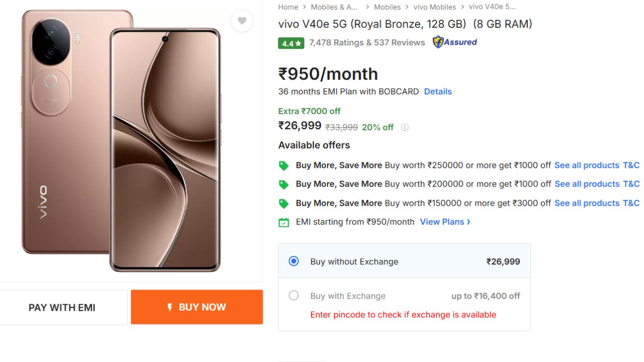
Task: Click the heart wishlist icon
Action: 242,21
